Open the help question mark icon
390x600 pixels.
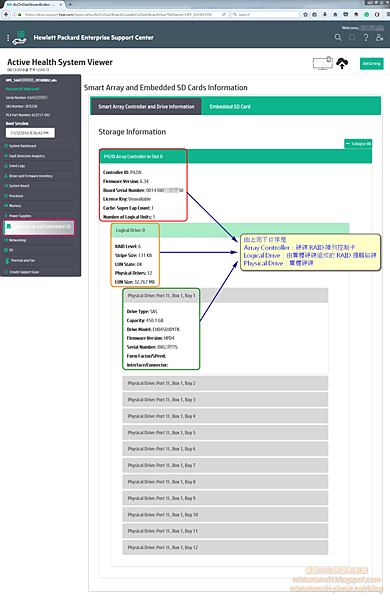pyautogui.click(x=366, y=38)
